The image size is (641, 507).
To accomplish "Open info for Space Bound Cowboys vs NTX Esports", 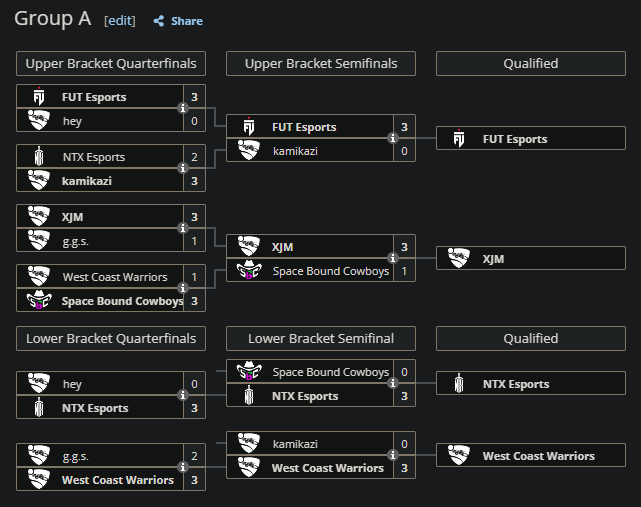I will 393,383.
